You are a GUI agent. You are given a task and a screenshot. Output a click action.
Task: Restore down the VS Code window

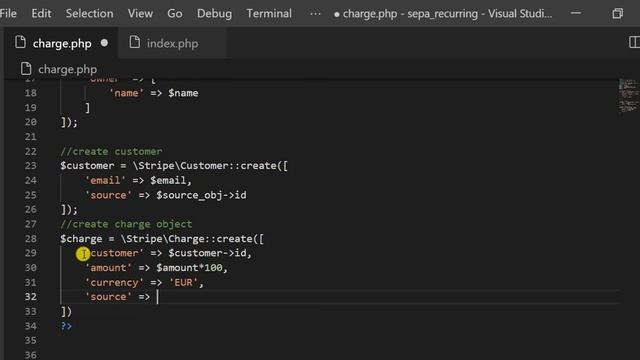(x=618, y=13)
